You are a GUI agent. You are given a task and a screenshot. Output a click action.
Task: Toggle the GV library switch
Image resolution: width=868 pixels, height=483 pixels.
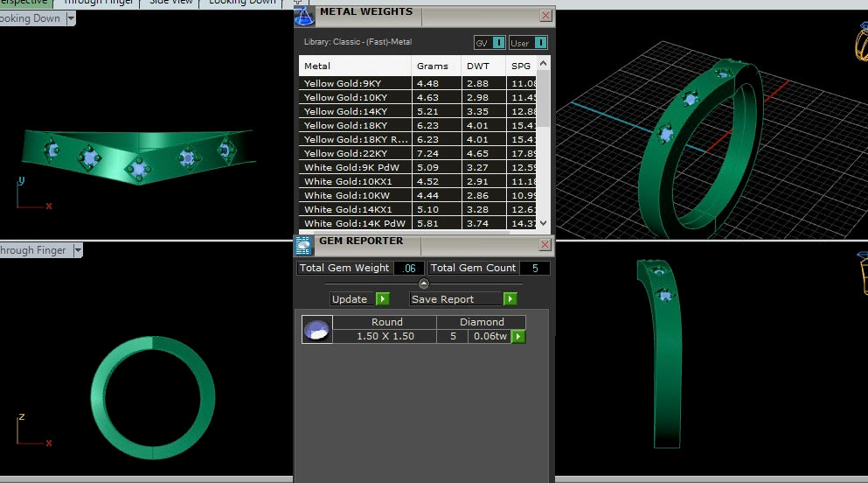(498, 43)
